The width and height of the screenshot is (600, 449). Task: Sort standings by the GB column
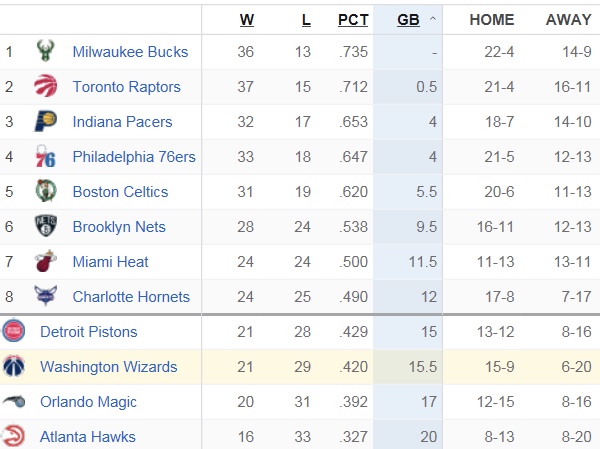[408, 19]
